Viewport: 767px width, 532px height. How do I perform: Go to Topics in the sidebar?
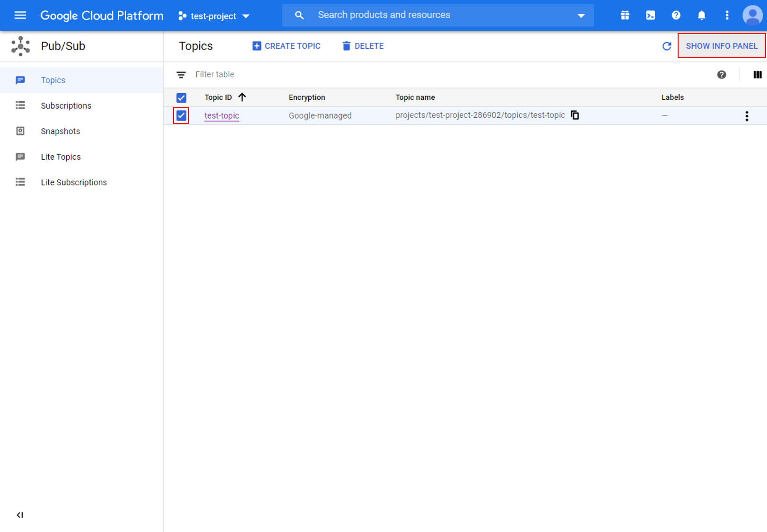coord(81,80)
